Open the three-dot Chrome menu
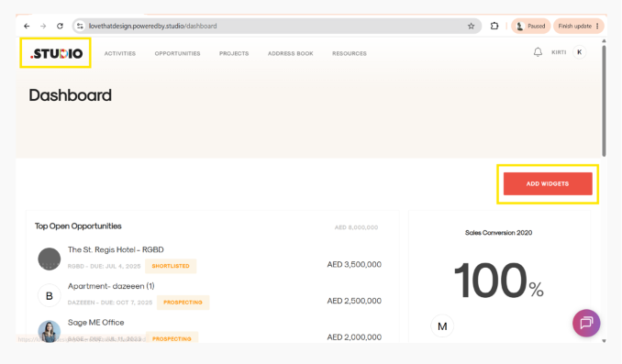 597,27
